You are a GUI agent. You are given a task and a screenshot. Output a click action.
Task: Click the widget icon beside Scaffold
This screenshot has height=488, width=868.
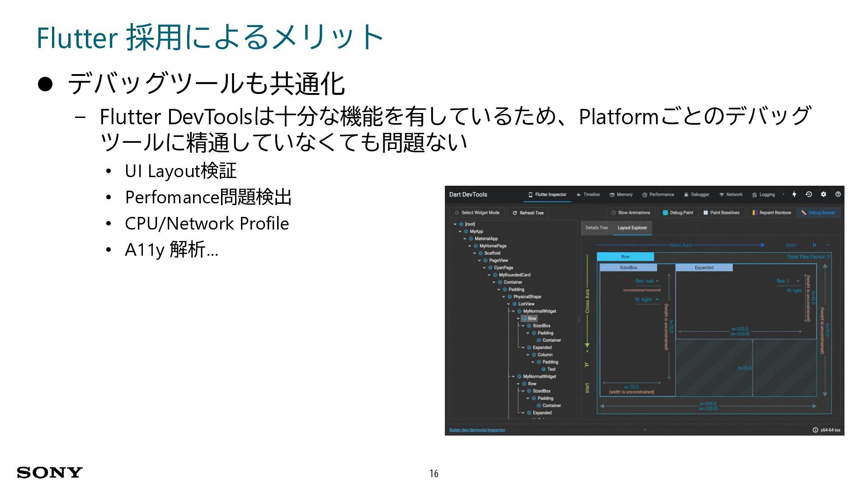click(x=481, y=253)
